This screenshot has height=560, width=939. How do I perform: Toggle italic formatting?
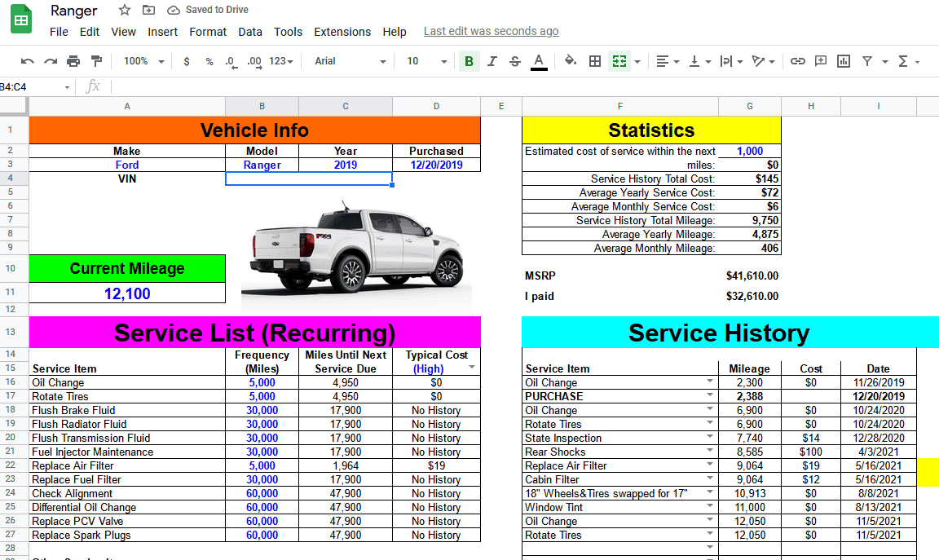click(492, 61)
